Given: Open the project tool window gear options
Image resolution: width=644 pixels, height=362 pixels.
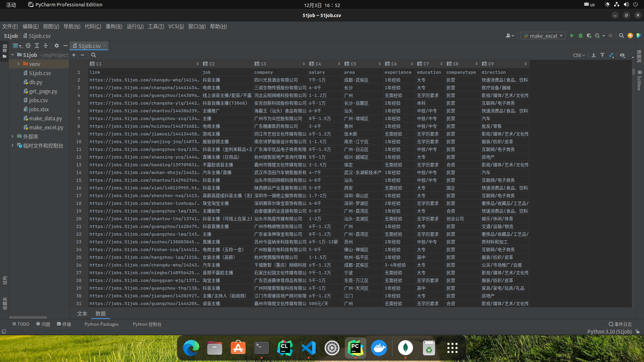Looking at the screenshot, I should pos(57,46).
